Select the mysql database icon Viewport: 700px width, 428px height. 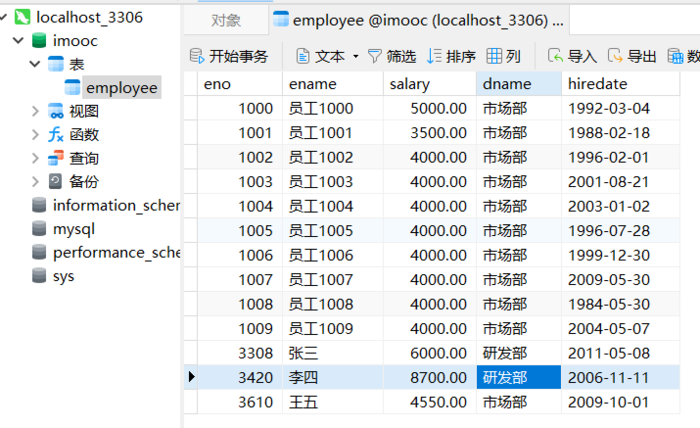point(39,229)
